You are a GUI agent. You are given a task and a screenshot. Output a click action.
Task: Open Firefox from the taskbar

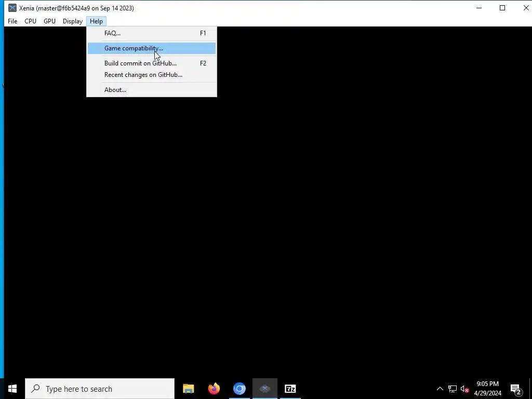point(214,389)
